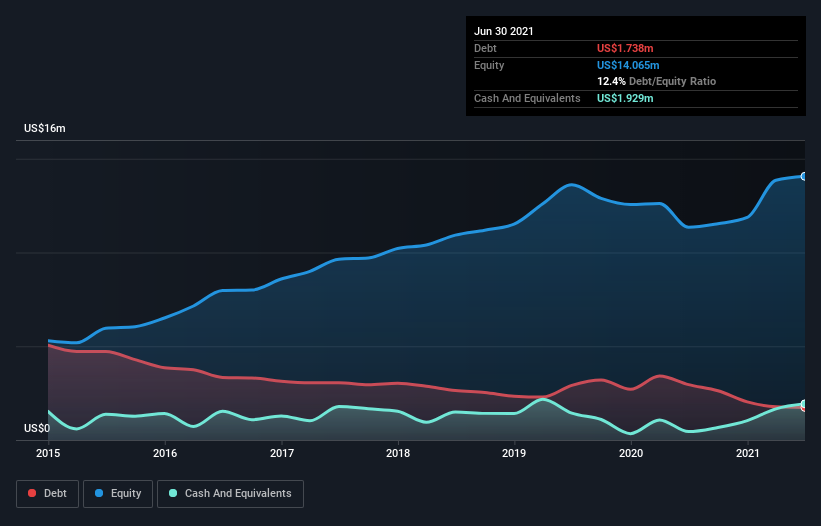Toggle the Equity legend button
The width and height of the screenshot is (821, 526).
click(118, 494)
